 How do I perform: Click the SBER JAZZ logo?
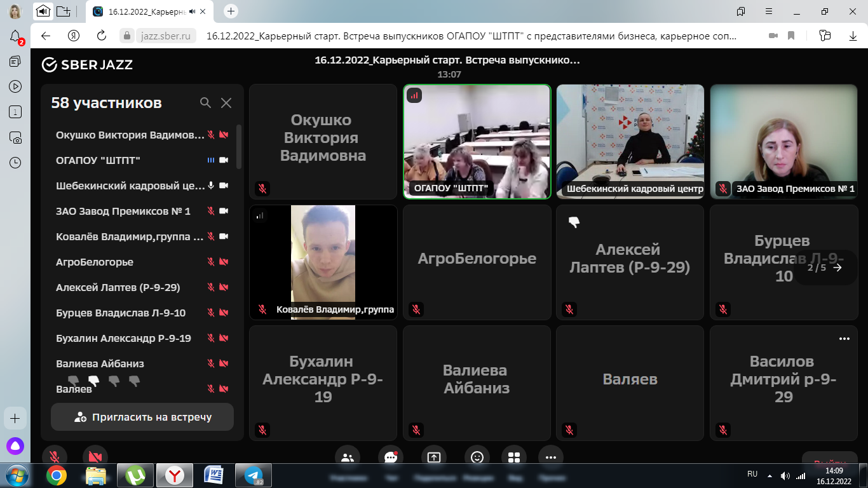pyautogui.click(x=87, y=64)
